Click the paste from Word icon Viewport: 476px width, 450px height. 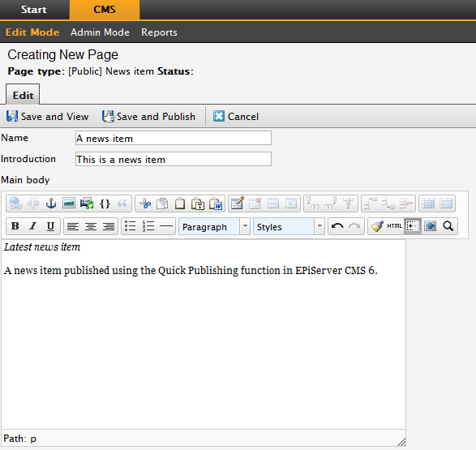click(216, 204)
